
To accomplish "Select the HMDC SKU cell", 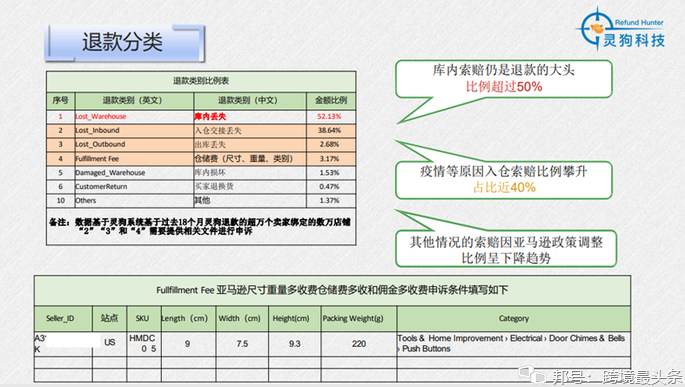I will tap(144, 344).
